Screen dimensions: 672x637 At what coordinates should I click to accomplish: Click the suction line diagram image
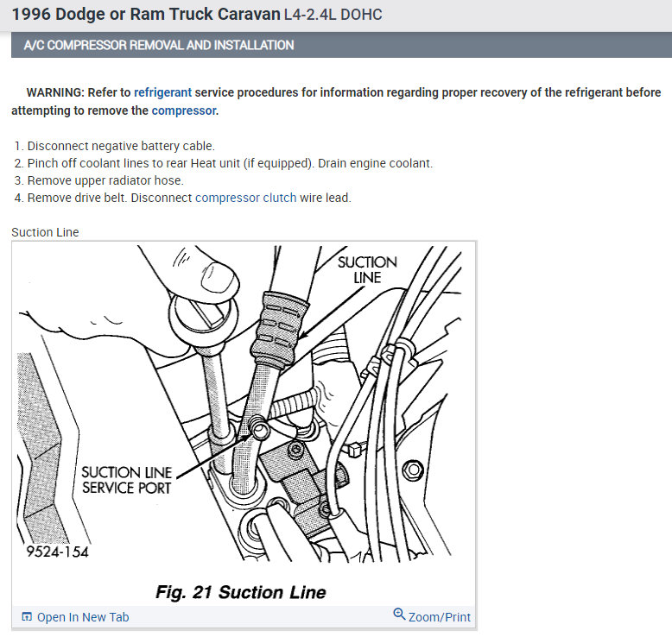point(244,403)
